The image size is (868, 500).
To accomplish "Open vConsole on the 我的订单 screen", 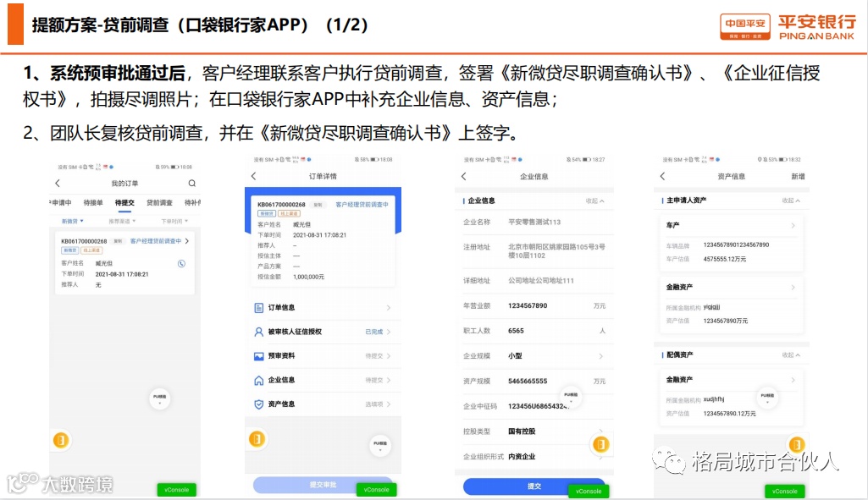I will [x=177, y=490].
